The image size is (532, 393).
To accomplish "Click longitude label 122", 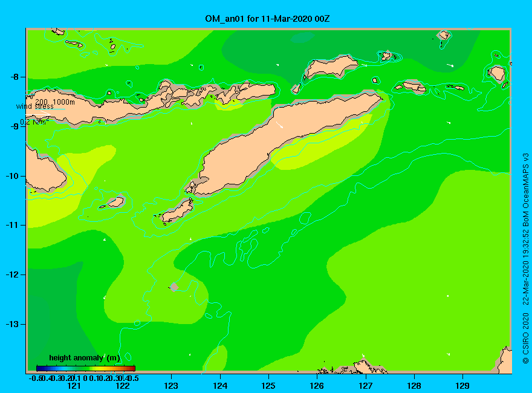I will pos(123,386).
